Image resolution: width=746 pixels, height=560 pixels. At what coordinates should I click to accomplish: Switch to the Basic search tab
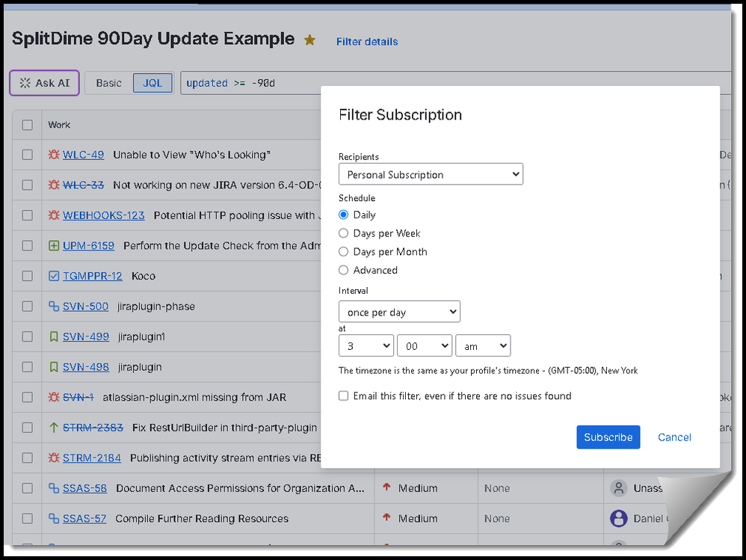pos(108,82)
